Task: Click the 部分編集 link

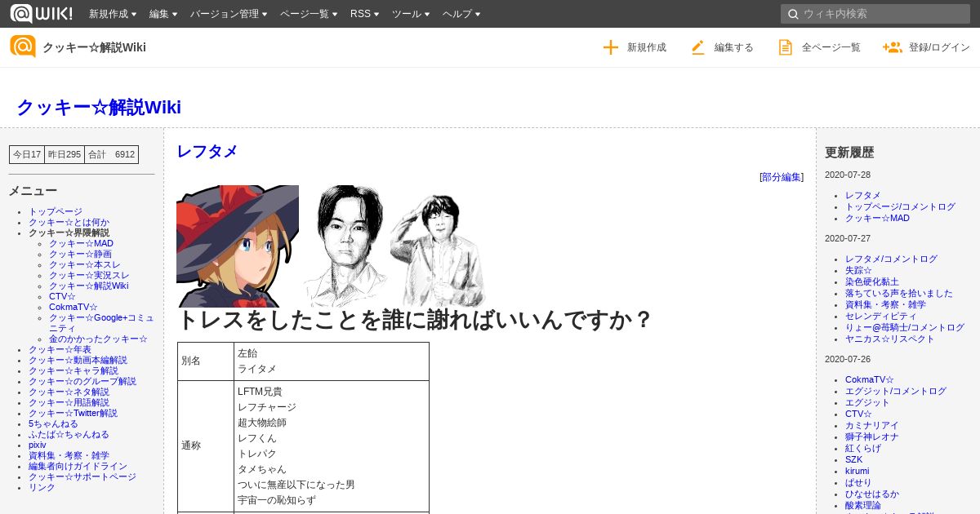Action: coord(782,177)
